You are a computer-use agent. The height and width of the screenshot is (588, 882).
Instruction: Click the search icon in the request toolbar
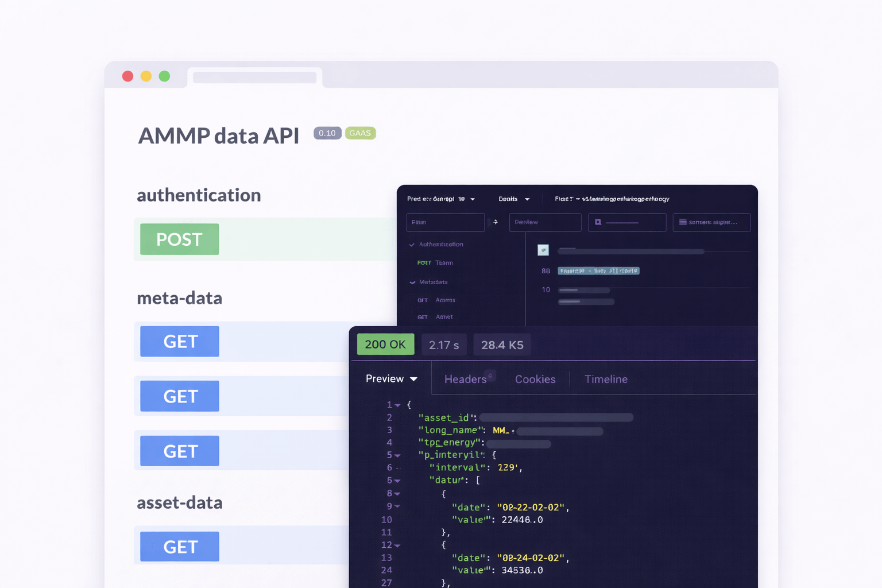click(x=598, y=222)
